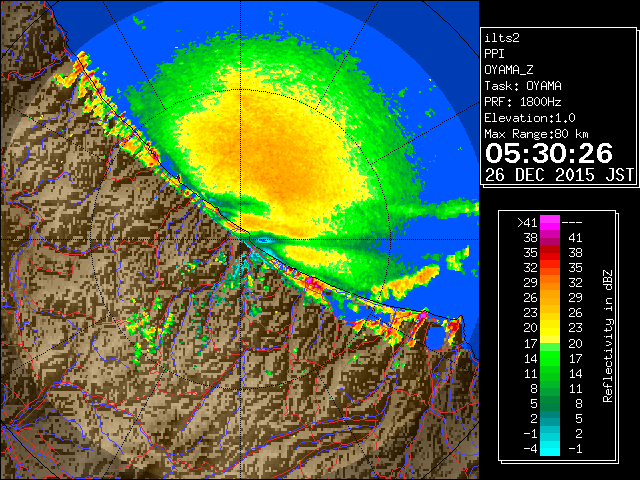This screenshot has height=480, width=640.
Task: Click the '---' legend entry
Action: [572, 223]
